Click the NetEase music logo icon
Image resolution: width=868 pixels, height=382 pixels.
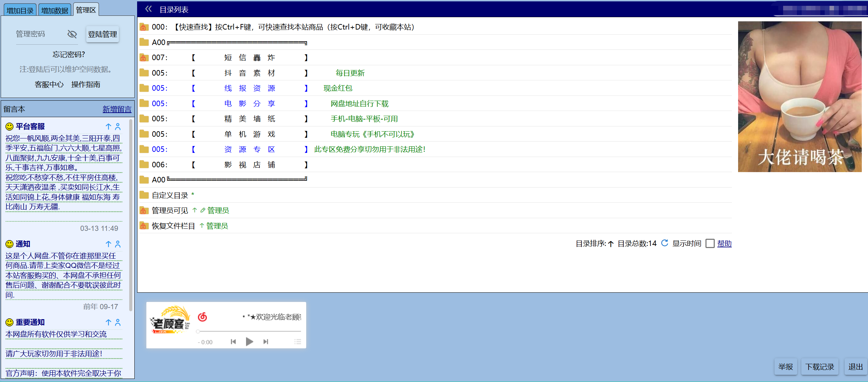[202, 317]
